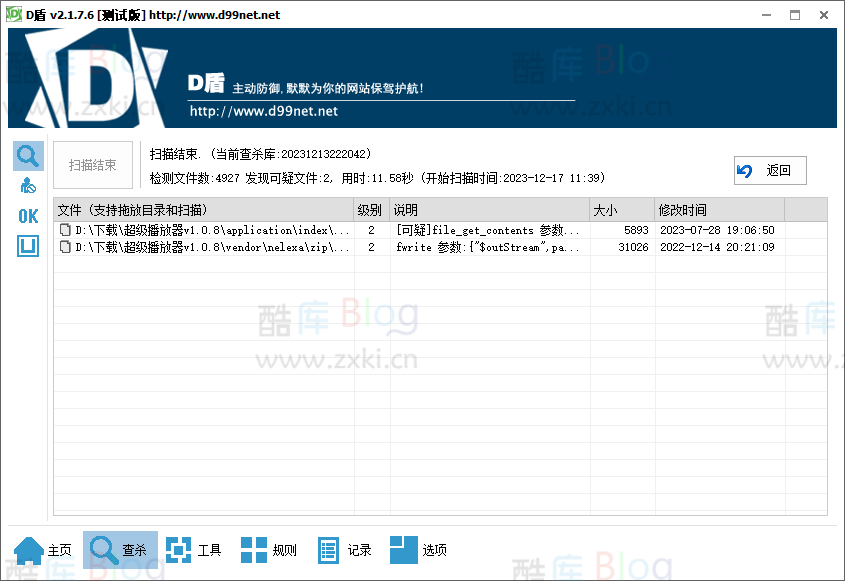Open the 选项 options panel
The image size is (845, 581).
pos(419,549)
